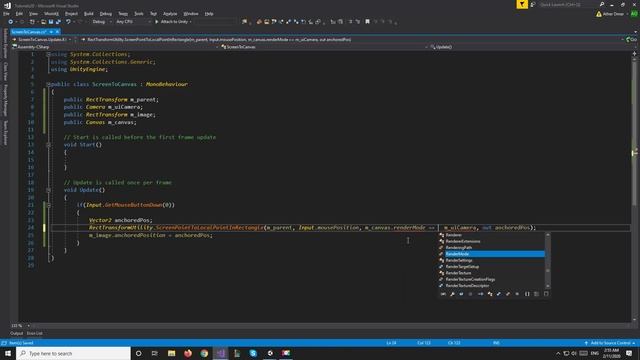This screenshot has width=640, height=360.
Task: Close the ScreenToCanvas.cs tab
Action: 58,32
